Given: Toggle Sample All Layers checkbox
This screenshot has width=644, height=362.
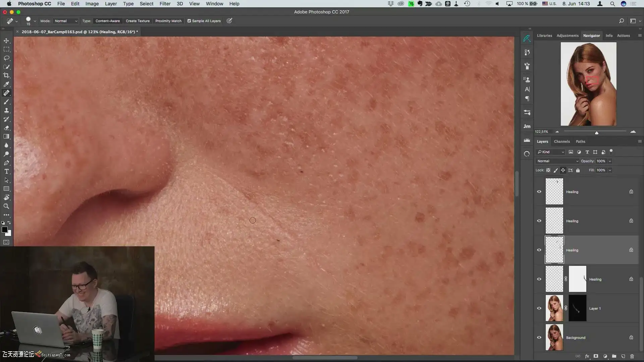Looking at the screenshot, I should point(189,21).
